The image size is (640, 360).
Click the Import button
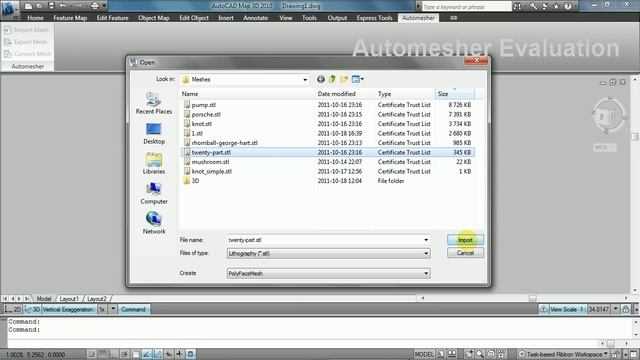point(465,240)
